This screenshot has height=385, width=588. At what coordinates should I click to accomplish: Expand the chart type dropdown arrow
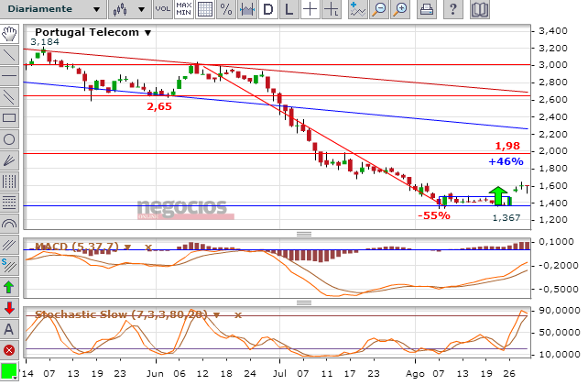(x=141, y=9)
